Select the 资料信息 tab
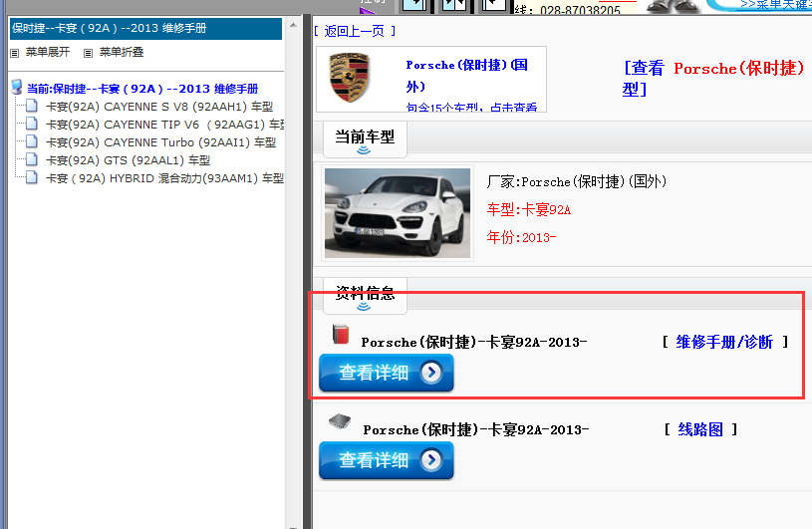The width and height of the screenshot is (812, 529). tap(365, 296)
